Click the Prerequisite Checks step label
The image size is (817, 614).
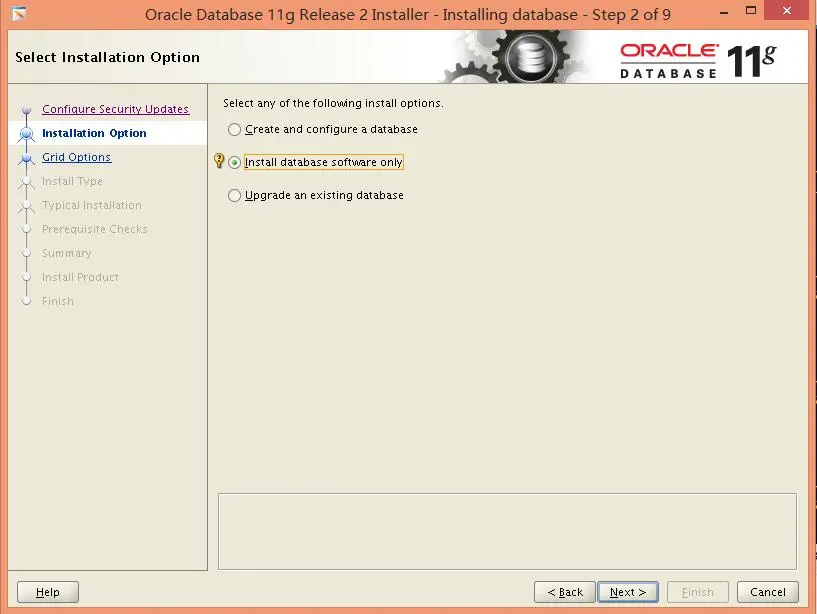coord(95,229)
